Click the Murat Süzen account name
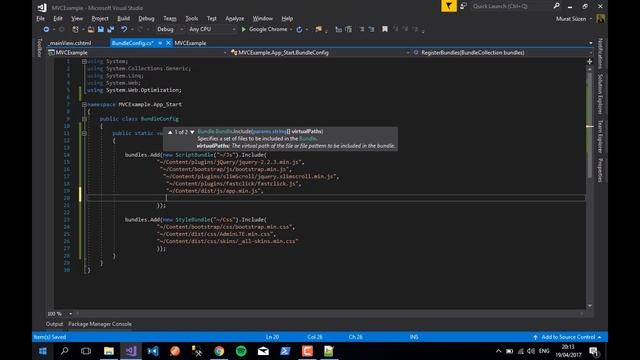The image size is (640, 360). (x=571, y=19)
